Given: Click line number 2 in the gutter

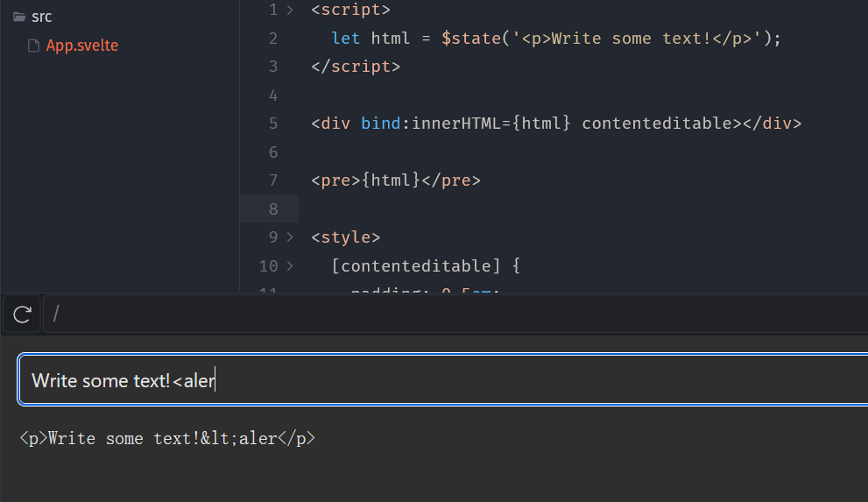Looking at the screenshot, I should [273, 39].
